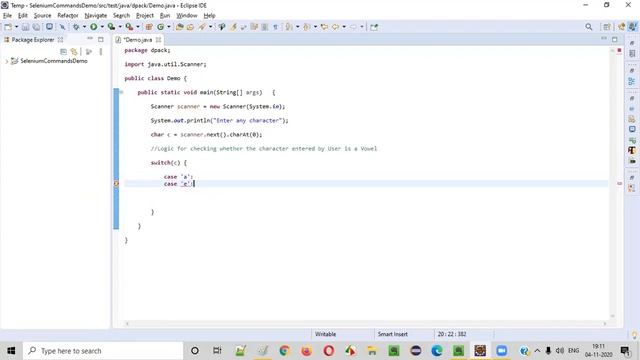
Task: Click the Smart Insert status field
Action: tap(393, 334)
